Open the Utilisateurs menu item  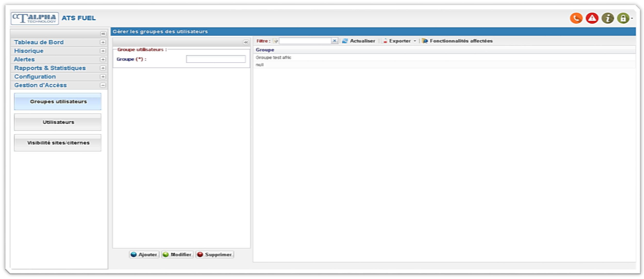tap(58, 122)
